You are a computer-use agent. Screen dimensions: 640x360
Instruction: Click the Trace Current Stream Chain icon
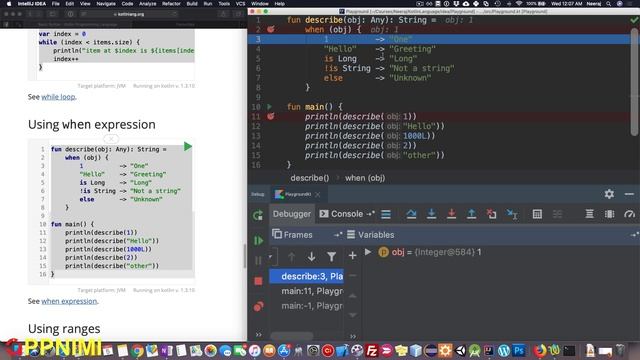(x=557, y=214)
